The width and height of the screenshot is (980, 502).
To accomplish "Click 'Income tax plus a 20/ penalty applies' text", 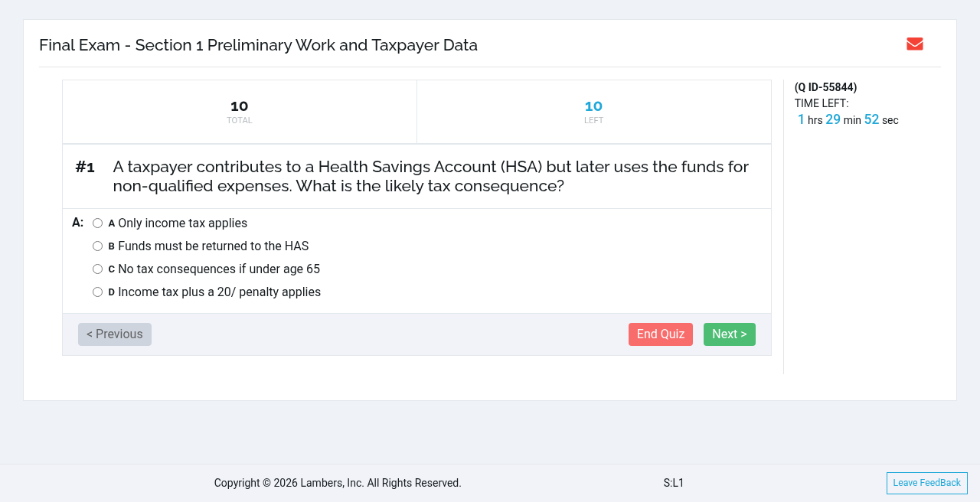I will 219,292.
